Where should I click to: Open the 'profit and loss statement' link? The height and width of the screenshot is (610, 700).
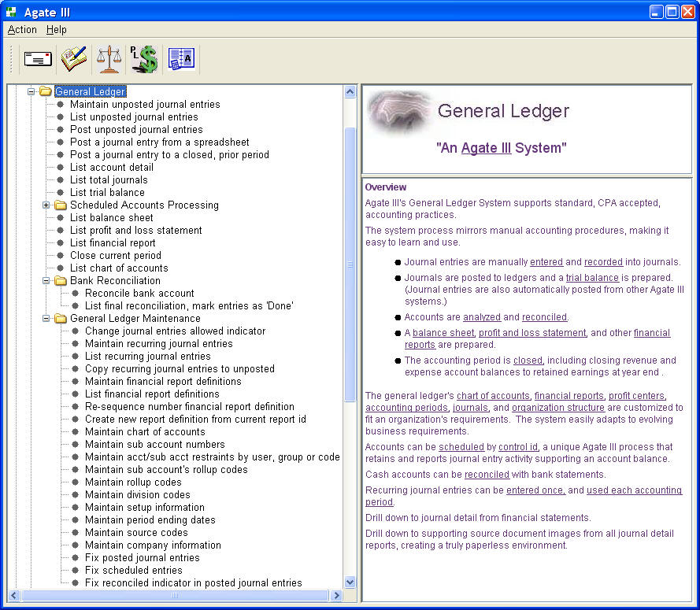(532, 332)
